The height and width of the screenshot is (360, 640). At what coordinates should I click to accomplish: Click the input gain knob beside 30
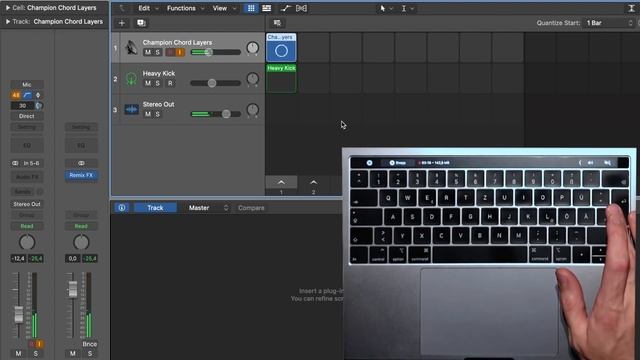pos(39,106)
